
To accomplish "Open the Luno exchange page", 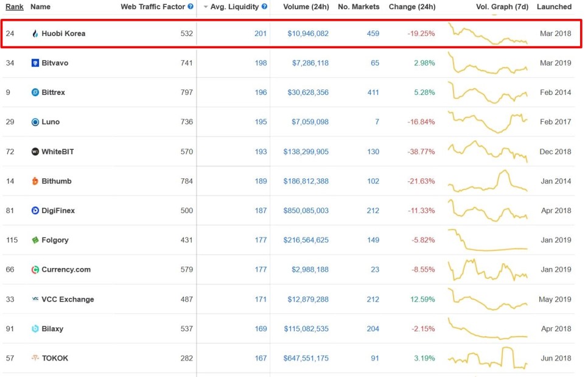I will 51,122.
